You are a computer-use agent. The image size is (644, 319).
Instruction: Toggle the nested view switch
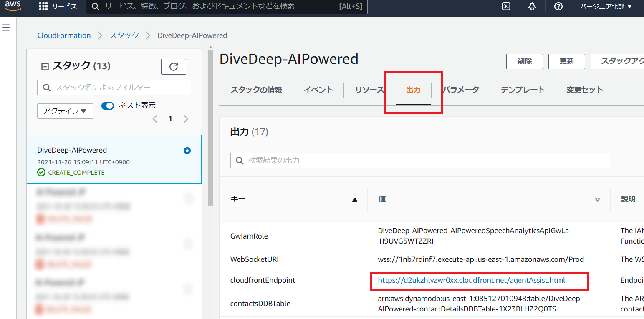coord(108,106)
